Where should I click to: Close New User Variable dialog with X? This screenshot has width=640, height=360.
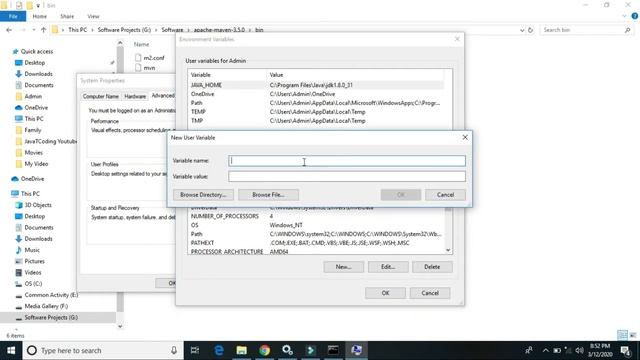[465, 138]
